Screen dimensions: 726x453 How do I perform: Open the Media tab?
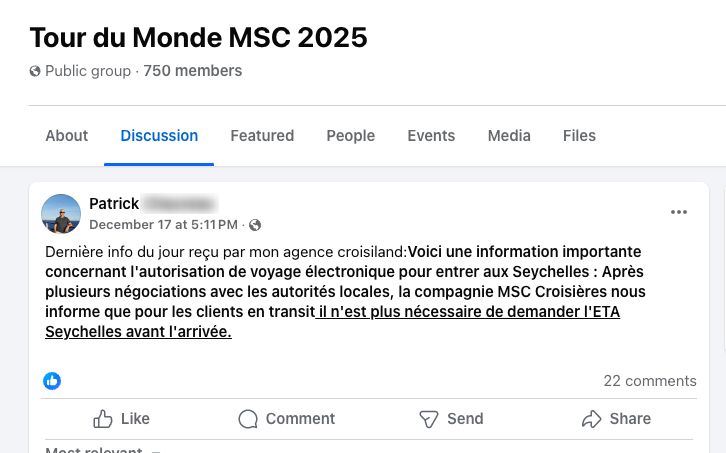point(509,136)
